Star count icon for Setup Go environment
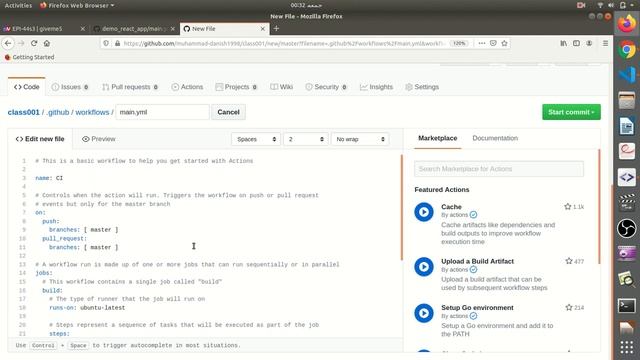Viewport: 640px width, 360px height. [x=569, y=307]
